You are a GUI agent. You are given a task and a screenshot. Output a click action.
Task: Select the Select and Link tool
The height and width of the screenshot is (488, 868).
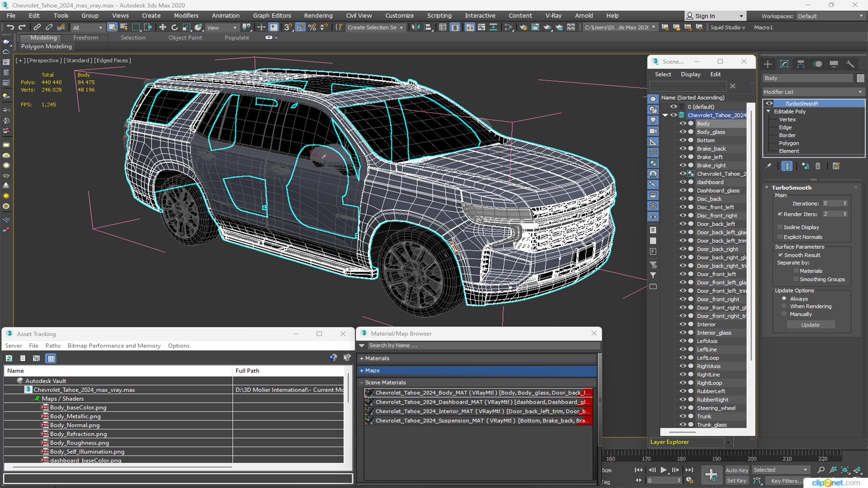click(37, 28)
